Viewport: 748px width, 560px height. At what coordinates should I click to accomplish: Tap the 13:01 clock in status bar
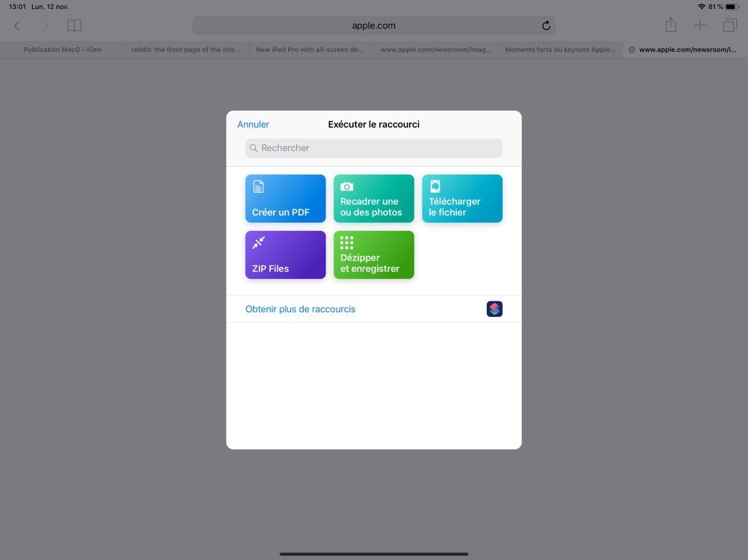pyautogui.click(x=17, y=7)
